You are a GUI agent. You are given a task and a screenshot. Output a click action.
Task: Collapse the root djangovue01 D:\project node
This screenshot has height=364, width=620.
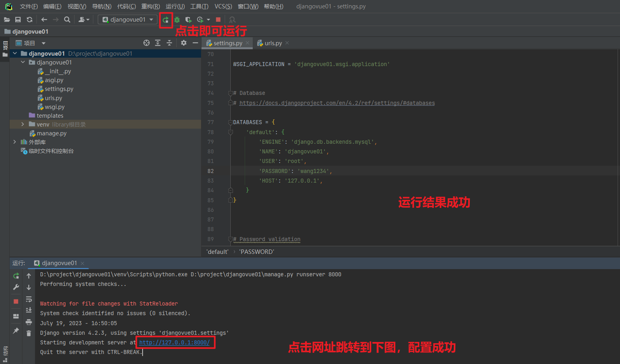click(15, 53)
